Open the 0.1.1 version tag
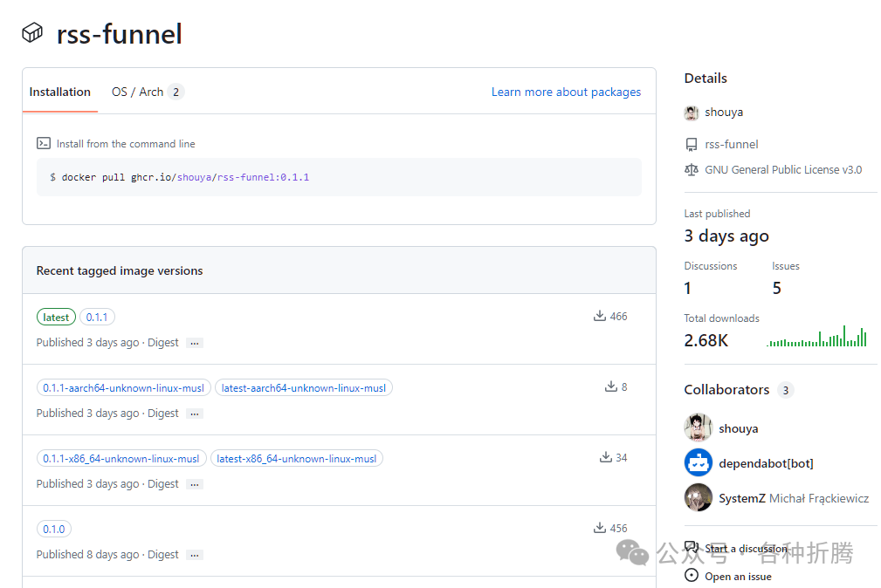 (97, 318)
